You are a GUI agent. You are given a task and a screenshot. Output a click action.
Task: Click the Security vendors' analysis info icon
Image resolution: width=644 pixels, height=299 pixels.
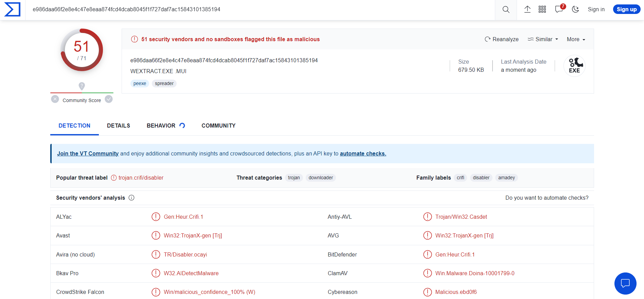(131, 198)
